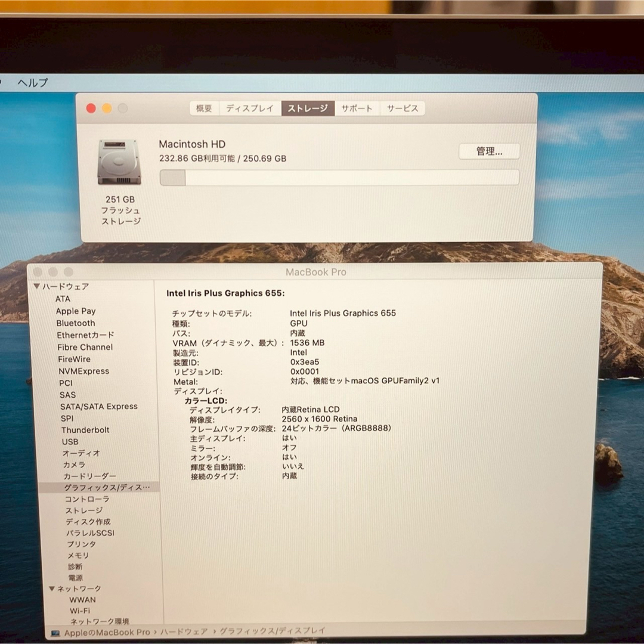Select オーディオ in sidebar
The height and width of the screenshot is (644, 644).
coord(81,453)
